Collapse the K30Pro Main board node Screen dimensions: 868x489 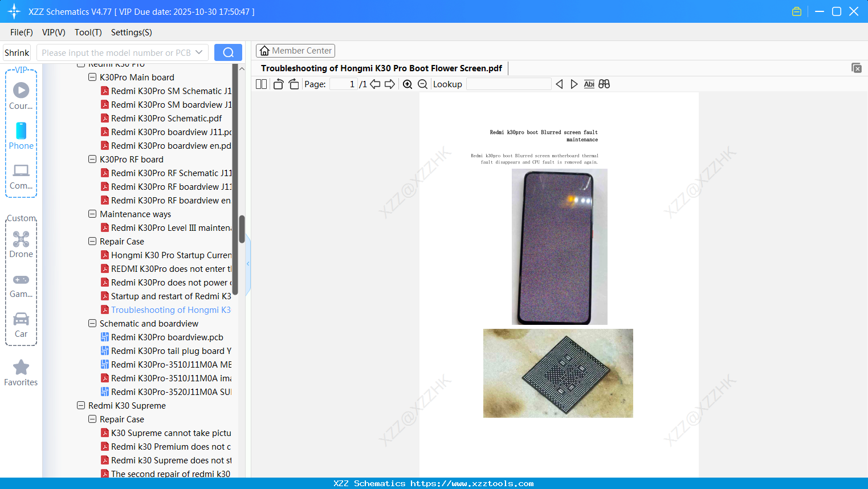pyautogui.click(x=92, y=77)
